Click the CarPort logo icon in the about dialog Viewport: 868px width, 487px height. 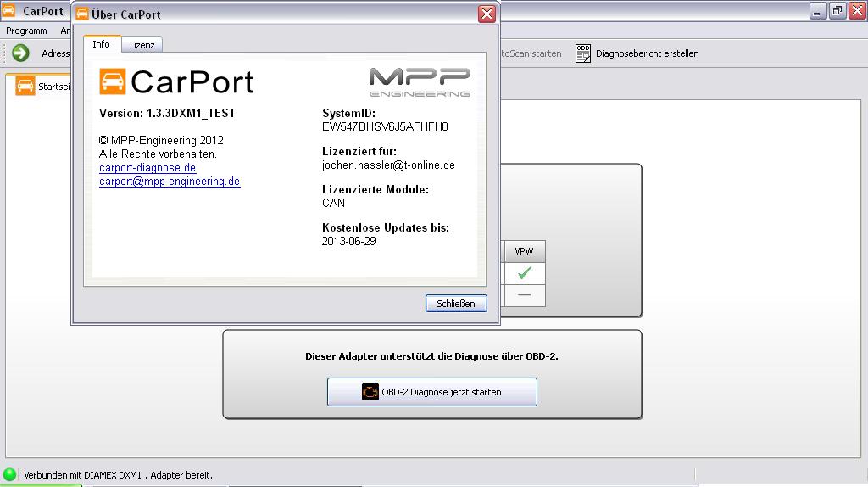pyautogui.click(x=113, y=81)
